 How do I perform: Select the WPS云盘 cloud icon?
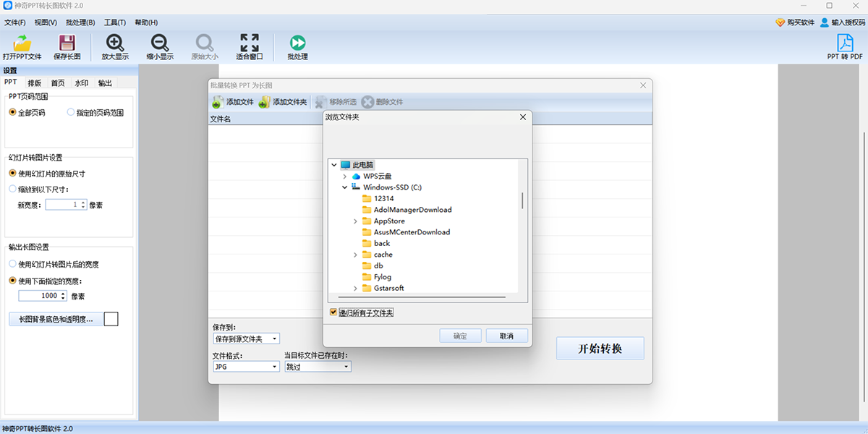point(356,176)
